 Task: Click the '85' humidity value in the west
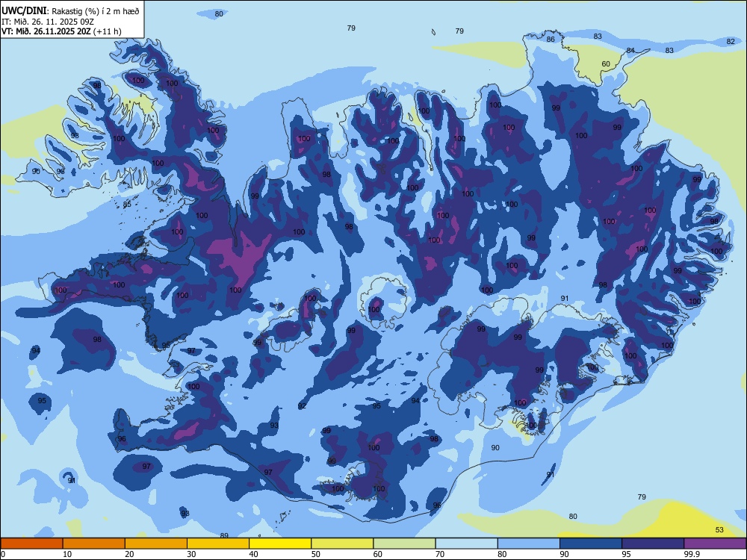pyautogui.click(x=127, y=205)
